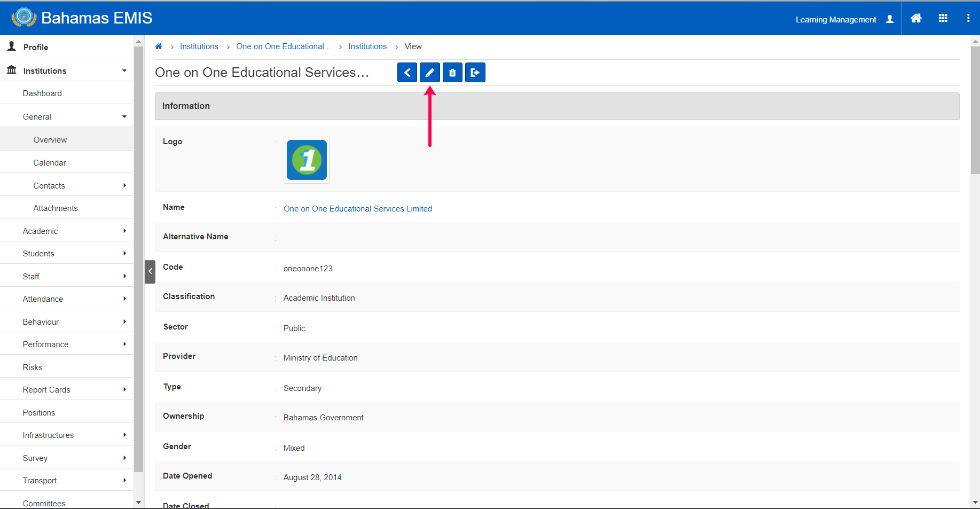Collapse the left navigation panel
Screen dimensions: 980x509
pos(150,271)
